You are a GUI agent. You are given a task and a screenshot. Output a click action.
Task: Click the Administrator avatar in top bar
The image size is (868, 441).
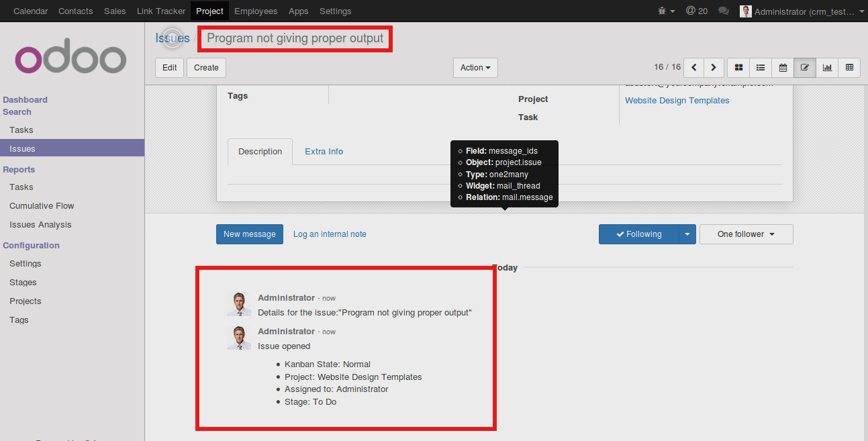tap(745, 11)
